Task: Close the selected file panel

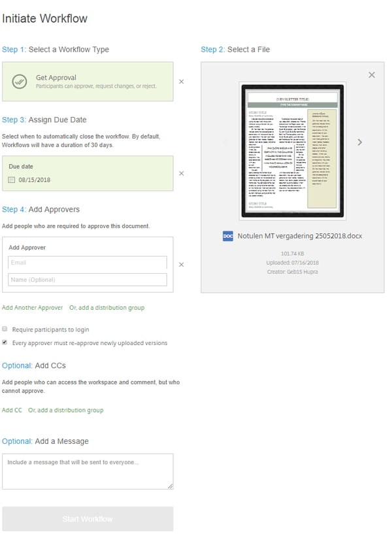Action: click(x=372, y=75)
